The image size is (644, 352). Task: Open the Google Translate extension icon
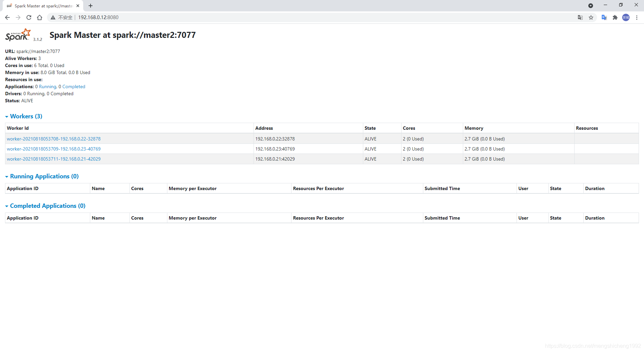[604, 17]
